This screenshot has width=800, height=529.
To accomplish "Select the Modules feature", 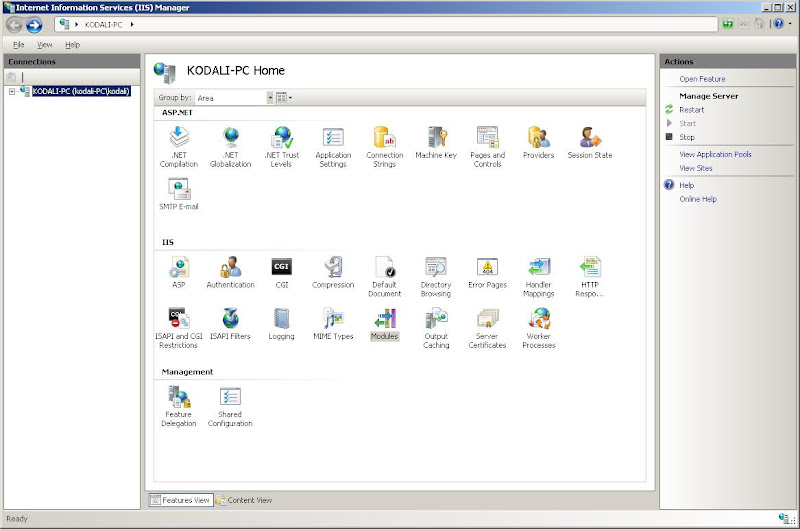I will [385, 324].
